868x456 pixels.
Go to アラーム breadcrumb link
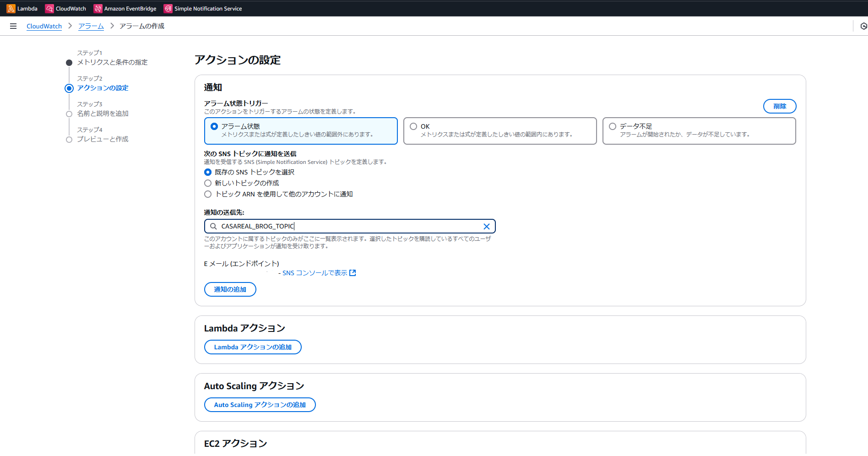pyautogui.click(x=91, y=26)
